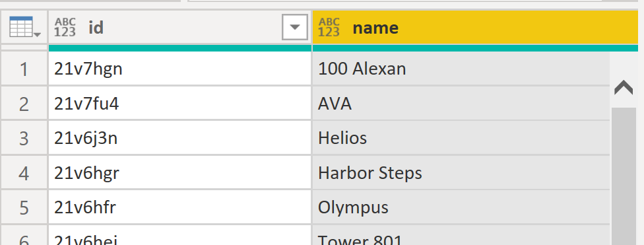Select cell 21v6hgr
Viewport: 644px width, 245px height.
[180, 172]
